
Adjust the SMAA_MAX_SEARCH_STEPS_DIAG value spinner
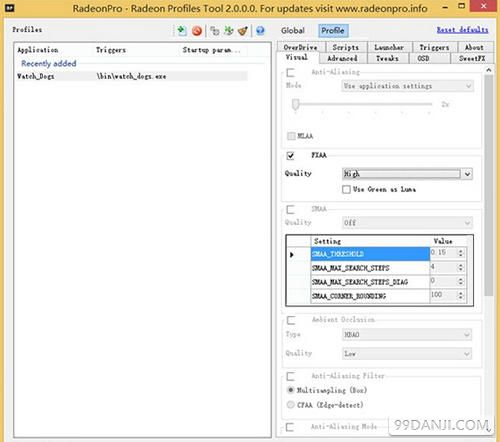tap(461, 281)
